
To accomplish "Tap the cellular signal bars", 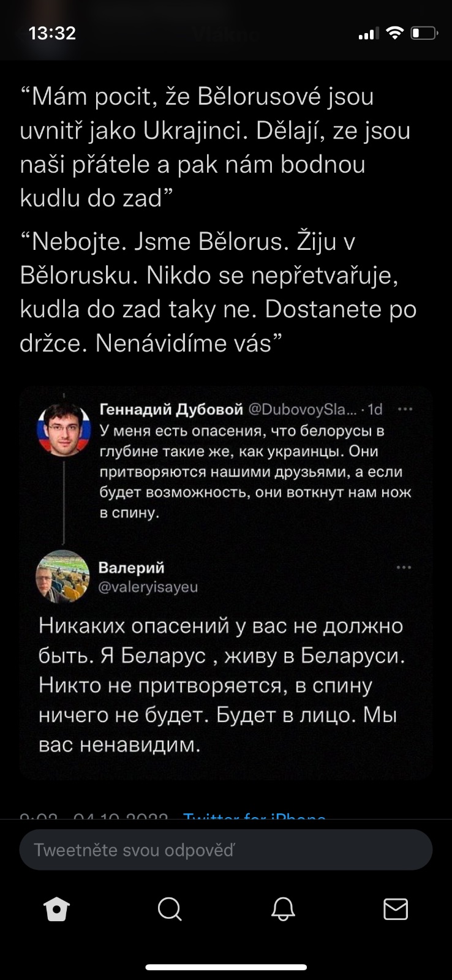I will pos(367,34).
